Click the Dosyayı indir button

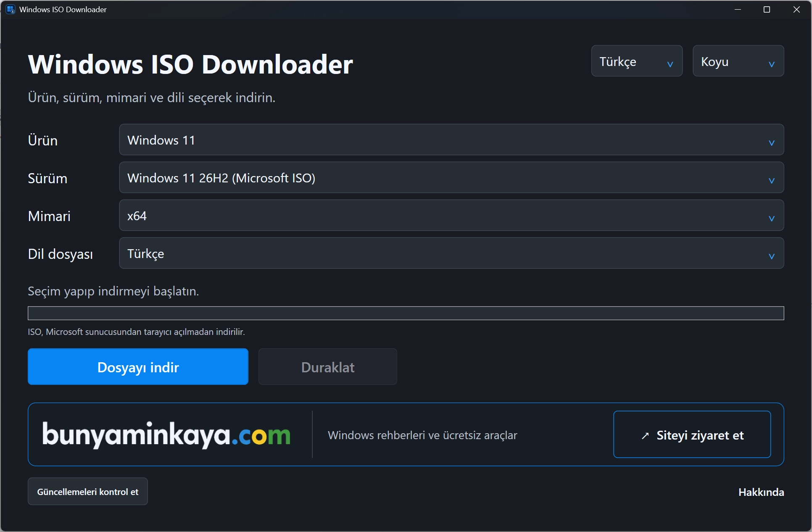(138, 367)
